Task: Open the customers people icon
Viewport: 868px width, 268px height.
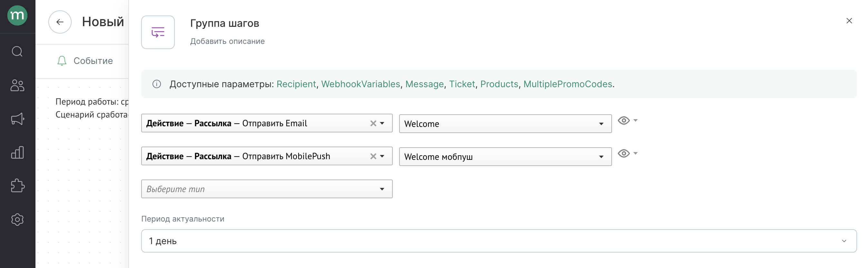Action: click(17, 85)
